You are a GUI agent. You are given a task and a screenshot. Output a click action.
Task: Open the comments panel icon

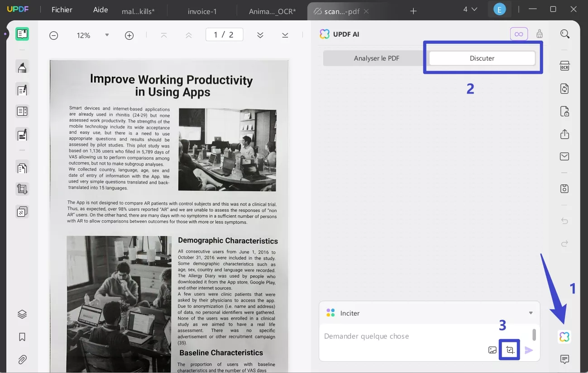[x=564, y=359]
